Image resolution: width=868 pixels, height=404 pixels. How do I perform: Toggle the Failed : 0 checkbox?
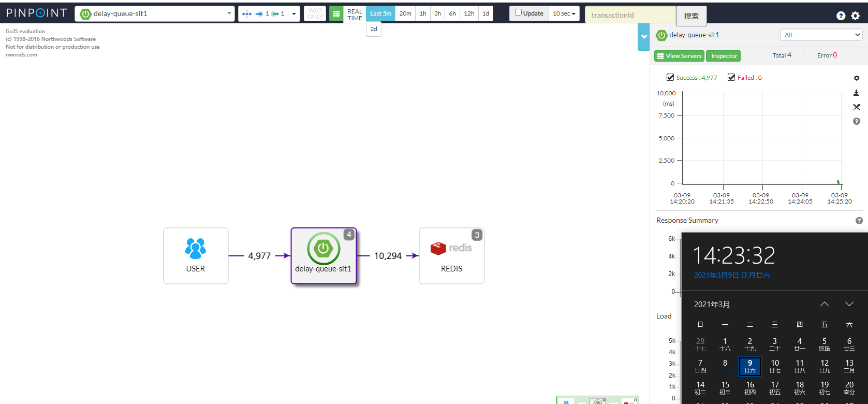(x=731, y=77)
